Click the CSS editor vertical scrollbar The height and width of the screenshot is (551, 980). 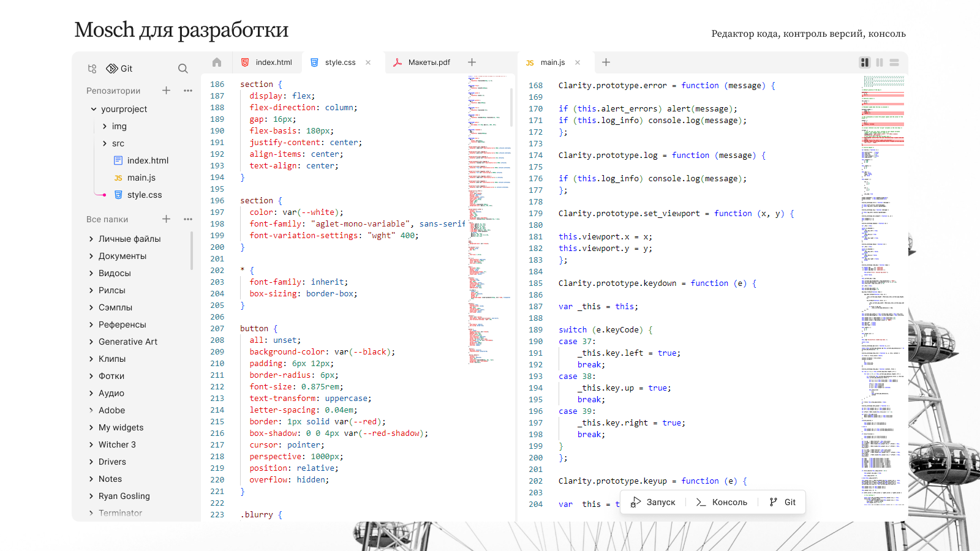coord(511,106)
